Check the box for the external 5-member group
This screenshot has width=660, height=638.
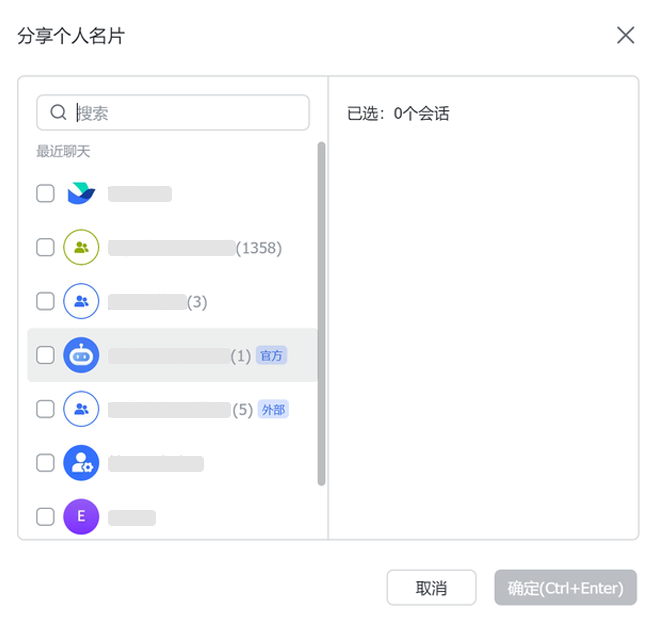click(x=45, y=409)
